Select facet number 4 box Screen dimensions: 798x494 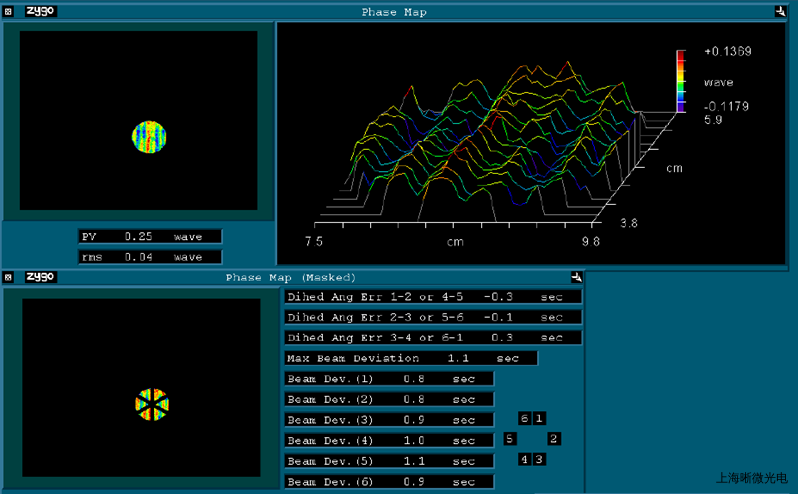coord(524,459)
